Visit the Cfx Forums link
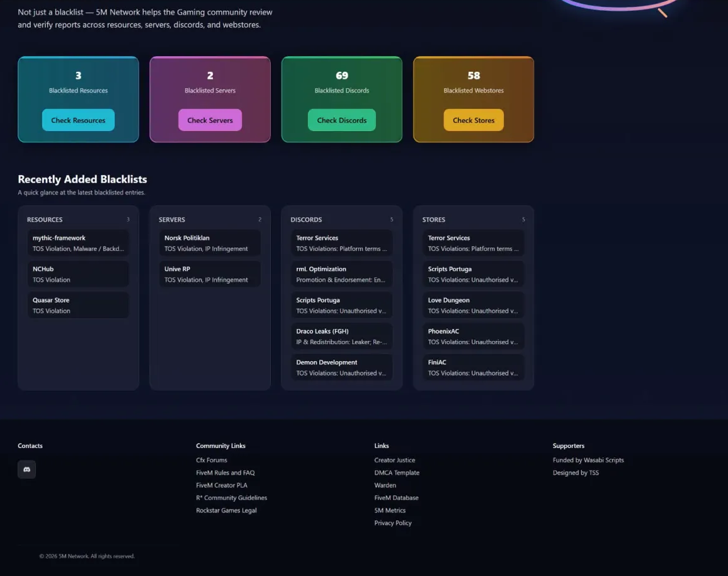This screenshot has height=576, width=728. [211, 460]
